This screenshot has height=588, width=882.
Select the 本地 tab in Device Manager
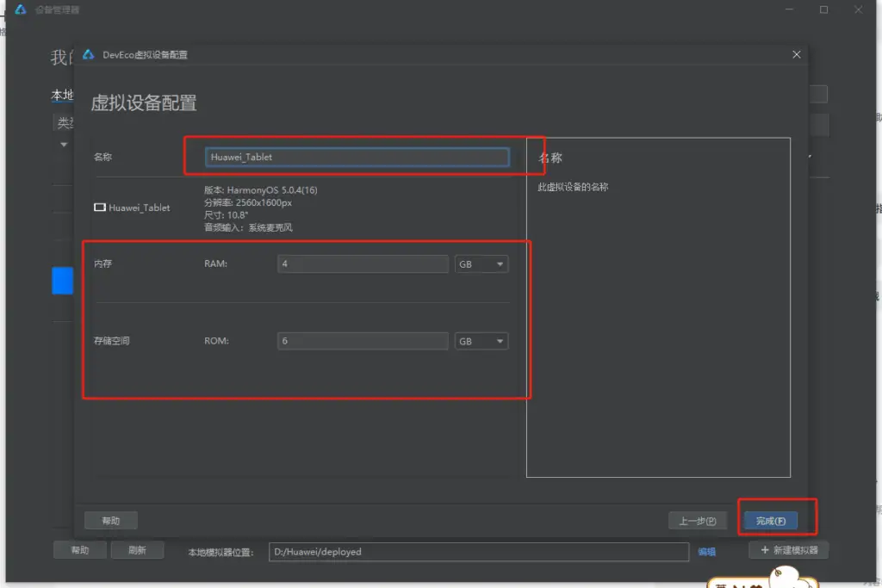pyautogui.click(x=62, y=95)
